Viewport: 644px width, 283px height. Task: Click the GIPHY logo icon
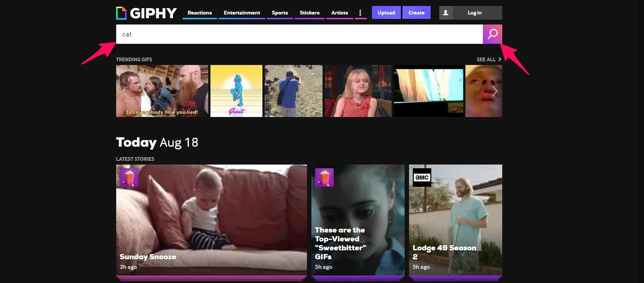click(121, 13)
